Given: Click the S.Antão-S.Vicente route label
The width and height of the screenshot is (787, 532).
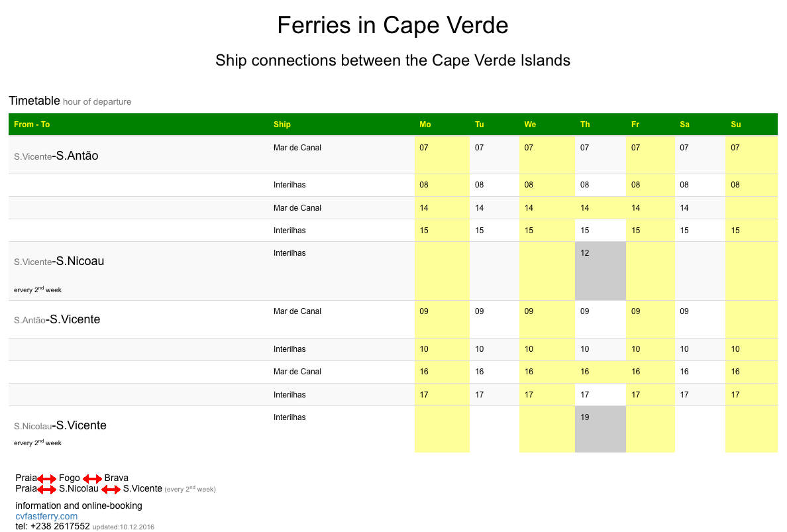Looking at the screenshot, I should (x=57, y=319).
